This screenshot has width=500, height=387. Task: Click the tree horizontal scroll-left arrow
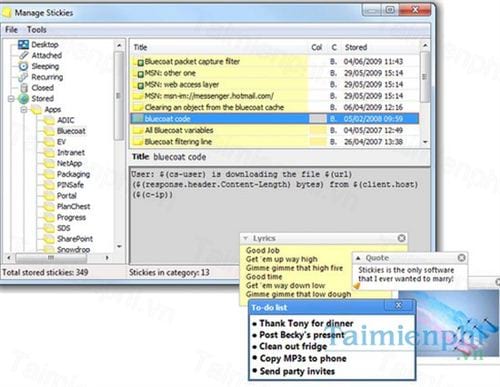(9, 258)
